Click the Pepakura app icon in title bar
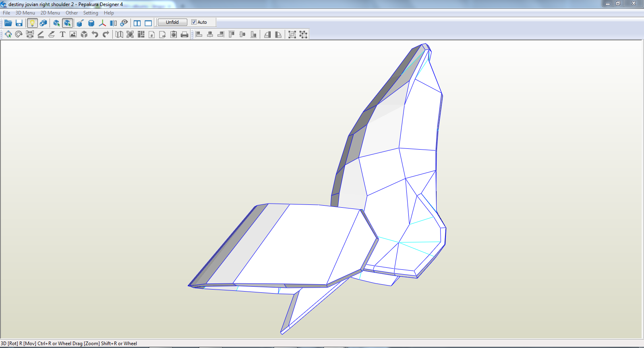Viewport: 644px width, 348px height. [4, 4]
